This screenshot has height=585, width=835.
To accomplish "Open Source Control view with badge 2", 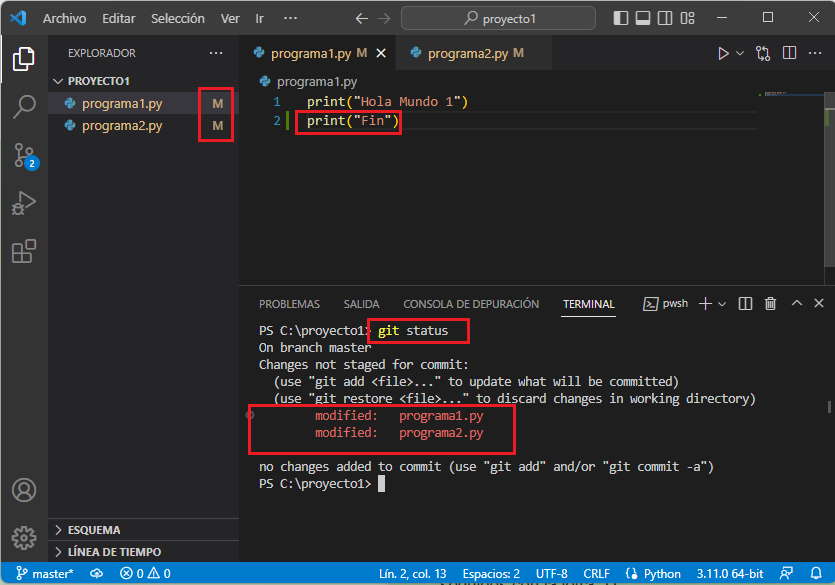I will pyautogui.click(x=24, y=155).
